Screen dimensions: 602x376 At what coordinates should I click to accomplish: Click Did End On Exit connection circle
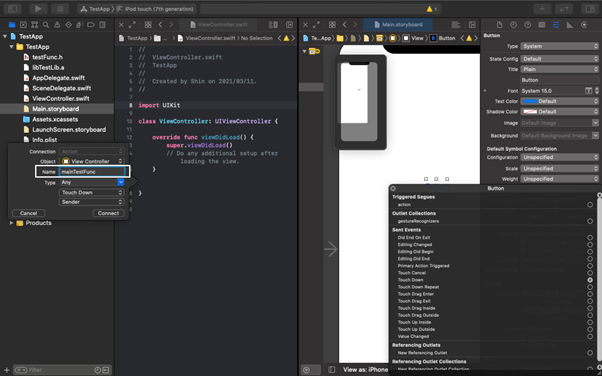590,237
